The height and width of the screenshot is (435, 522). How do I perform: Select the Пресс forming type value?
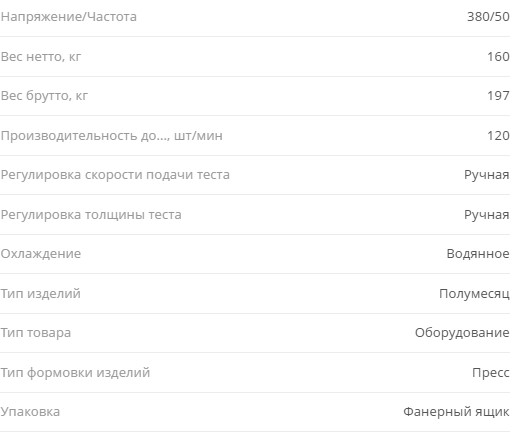(491, 372)
